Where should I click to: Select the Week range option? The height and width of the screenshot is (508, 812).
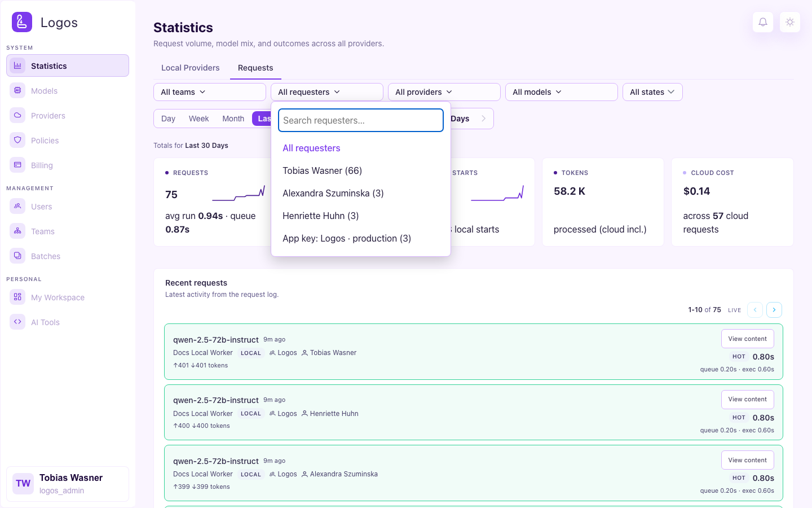198,119
